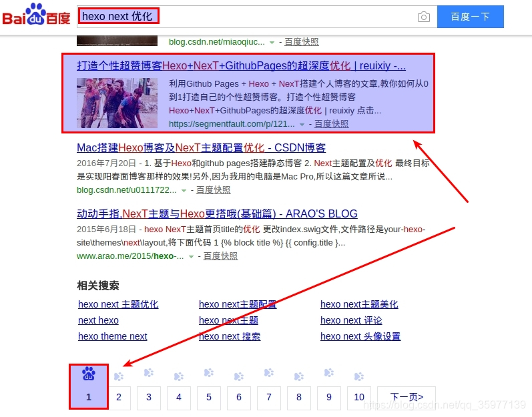Expand dropdown arrow next to www.arao.me URL
This screenshot has height=417, width=532.
tap(191, 257)
